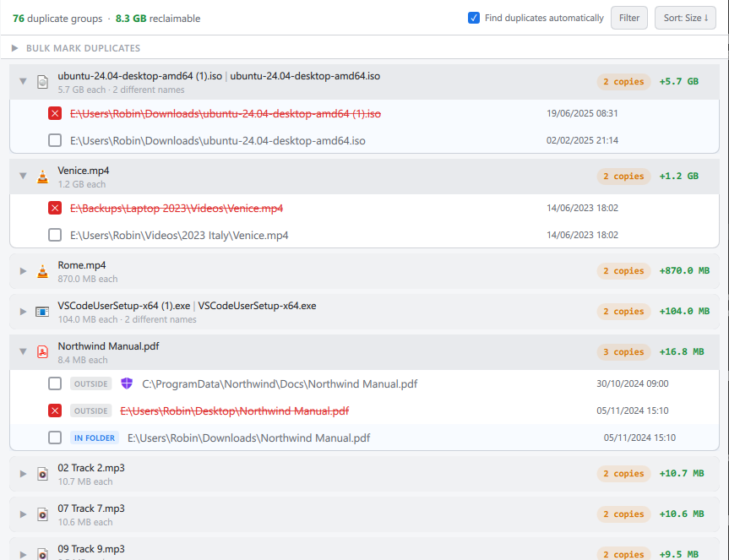The image size is (729, 560).
Task: Expand the 02 Track 2.mp3 group
Action: (23, 474)
